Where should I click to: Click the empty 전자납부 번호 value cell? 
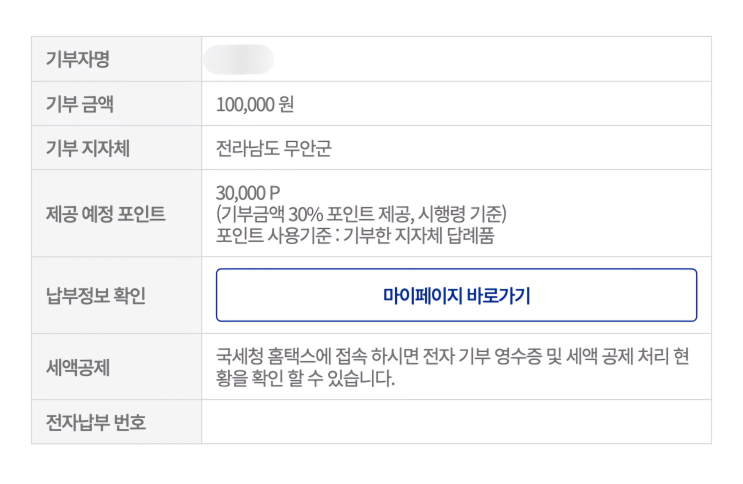[x=456, y=422]
